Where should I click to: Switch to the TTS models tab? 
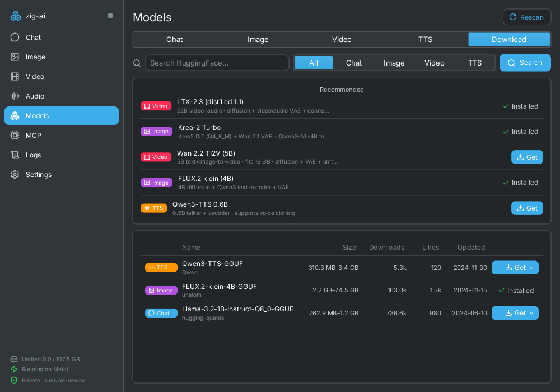(x=426, y=40)
